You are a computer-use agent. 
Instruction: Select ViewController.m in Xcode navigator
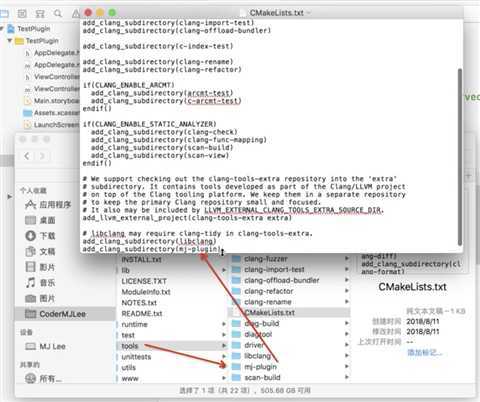(56, 89)
